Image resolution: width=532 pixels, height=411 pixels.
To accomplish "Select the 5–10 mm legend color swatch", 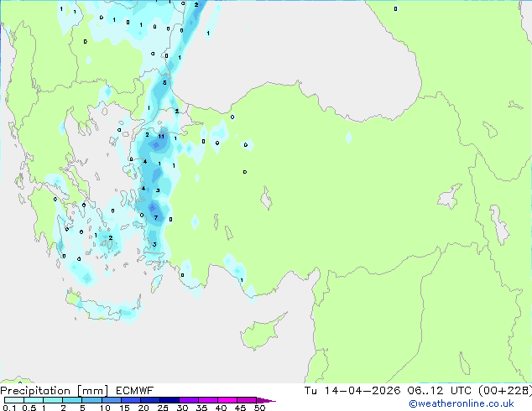I will (91, 400).
